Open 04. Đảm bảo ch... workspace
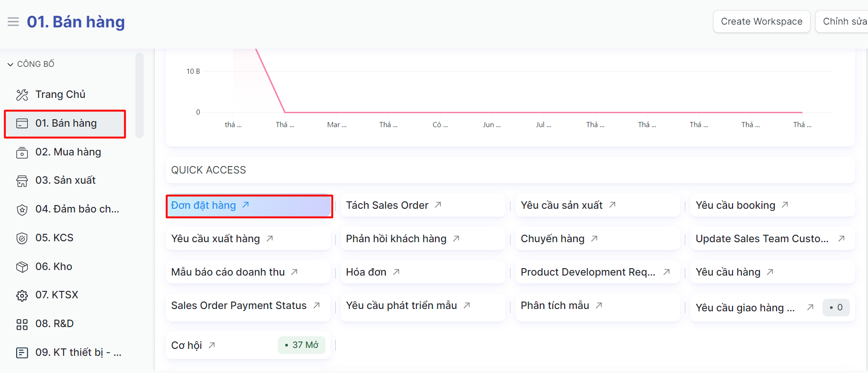The image size is (868, 373). (77, 209)
